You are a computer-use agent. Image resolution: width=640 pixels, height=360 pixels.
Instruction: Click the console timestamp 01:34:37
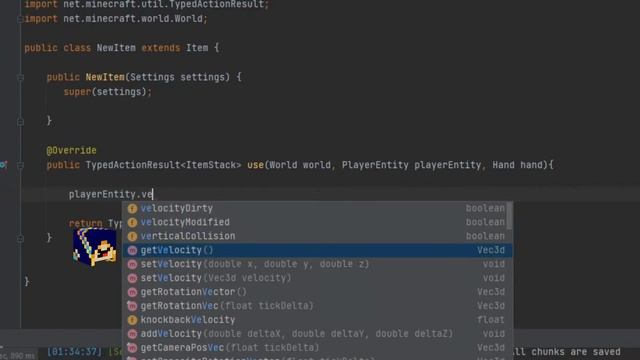click(x=74, y=351)
